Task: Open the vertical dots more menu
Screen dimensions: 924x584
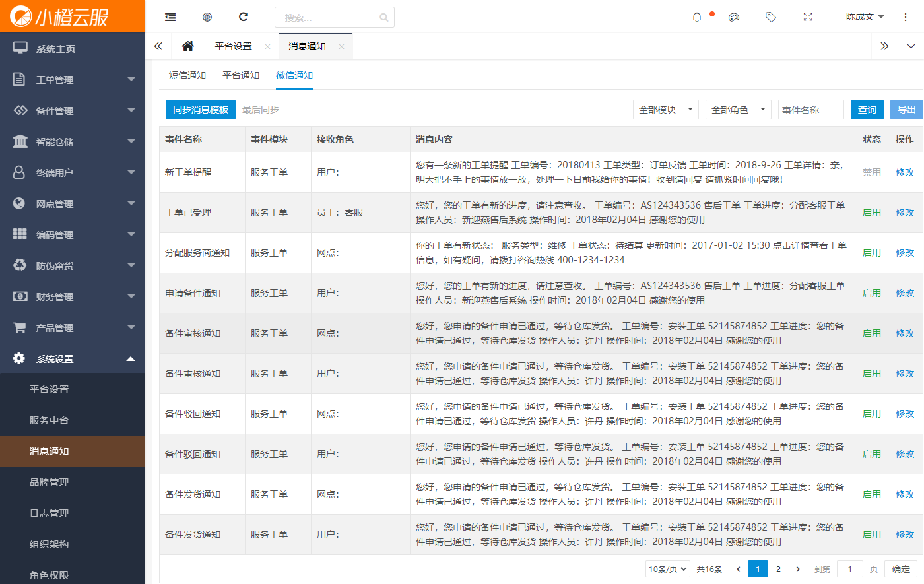Action: pyautogui.click(x=906, y=17)
